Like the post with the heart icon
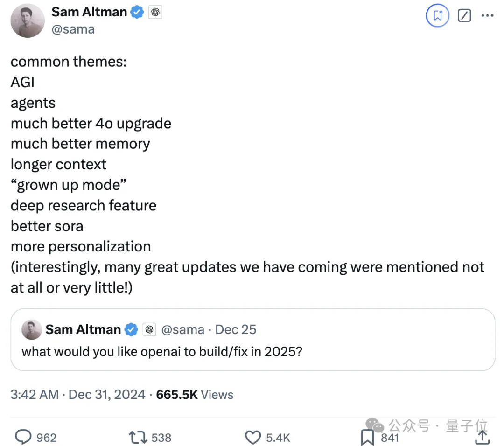504x446 pixels. (x=252, y=437)
